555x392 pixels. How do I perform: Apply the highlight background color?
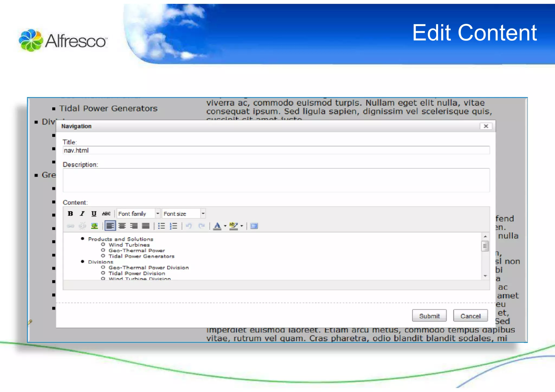tap(233, 226)
